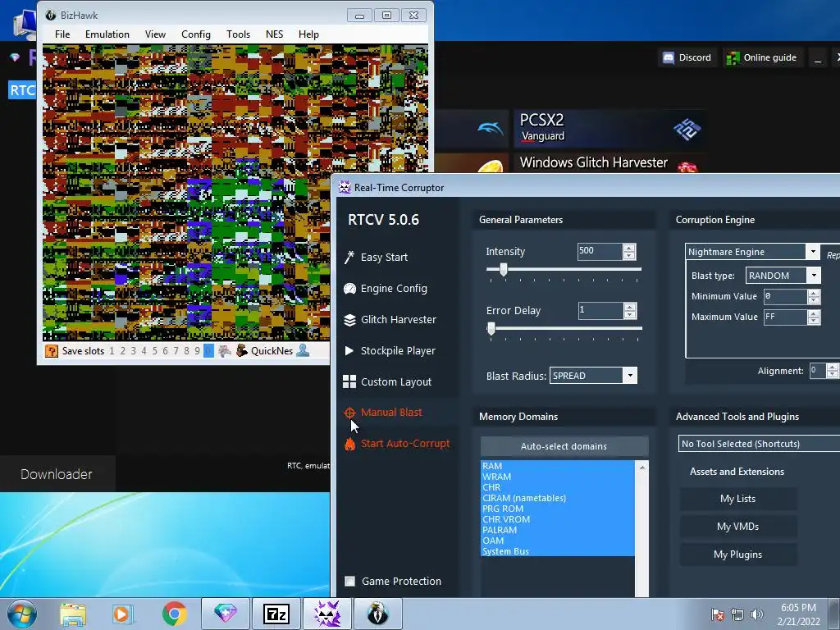Click the Error Delay stepper arrows

(x=630, y=311)
